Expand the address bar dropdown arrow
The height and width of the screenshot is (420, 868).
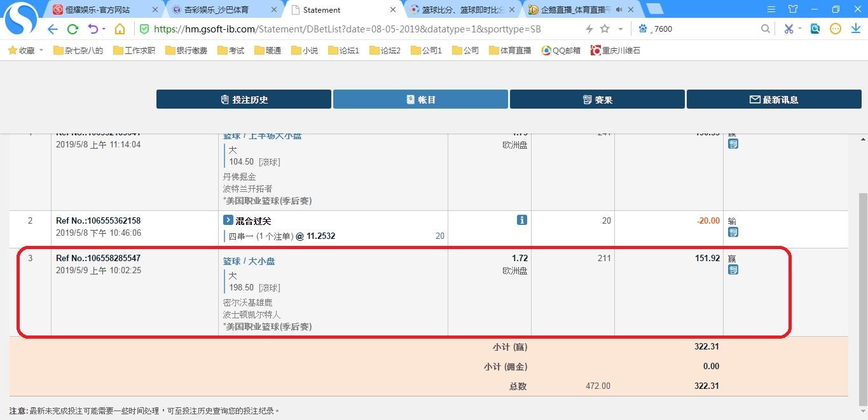click(621, 29)
